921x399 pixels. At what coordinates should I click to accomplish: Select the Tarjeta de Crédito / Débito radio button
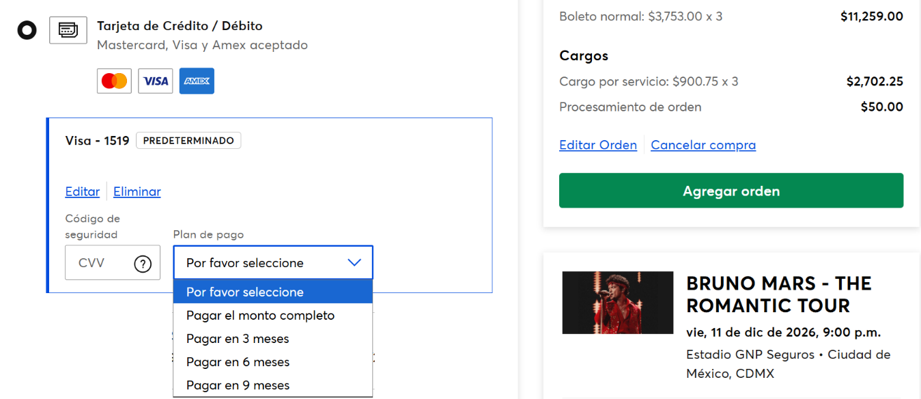(27, 30)
